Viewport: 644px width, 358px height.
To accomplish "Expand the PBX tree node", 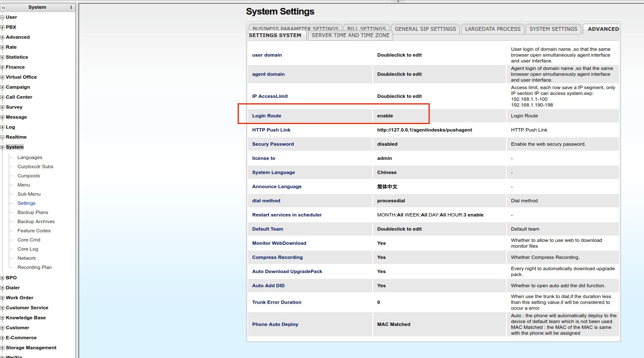I will 3,27.
